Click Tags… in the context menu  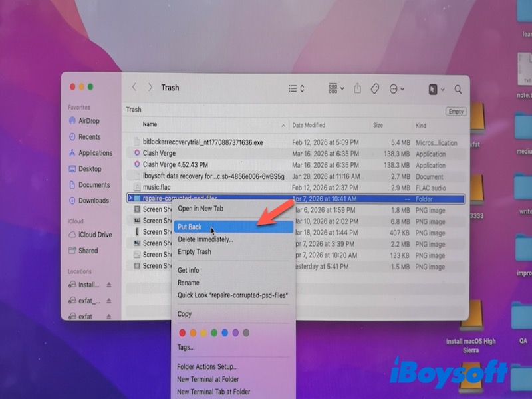[186, 347]
